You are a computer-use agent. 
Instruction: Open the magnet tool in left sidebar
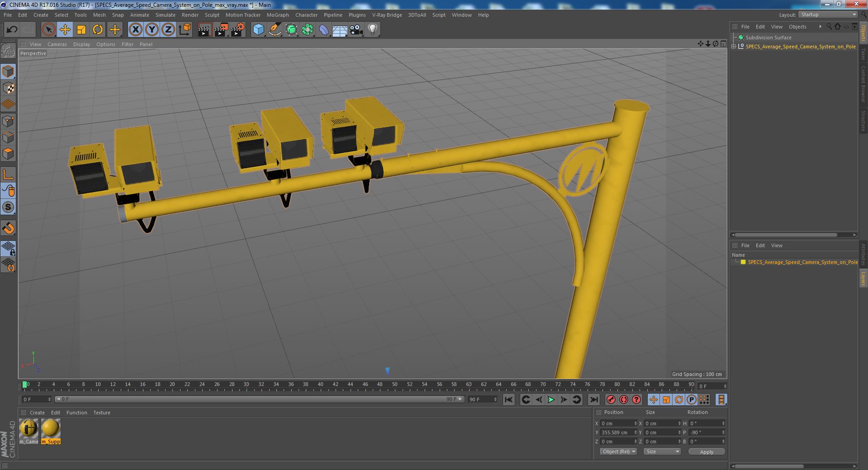9,228
